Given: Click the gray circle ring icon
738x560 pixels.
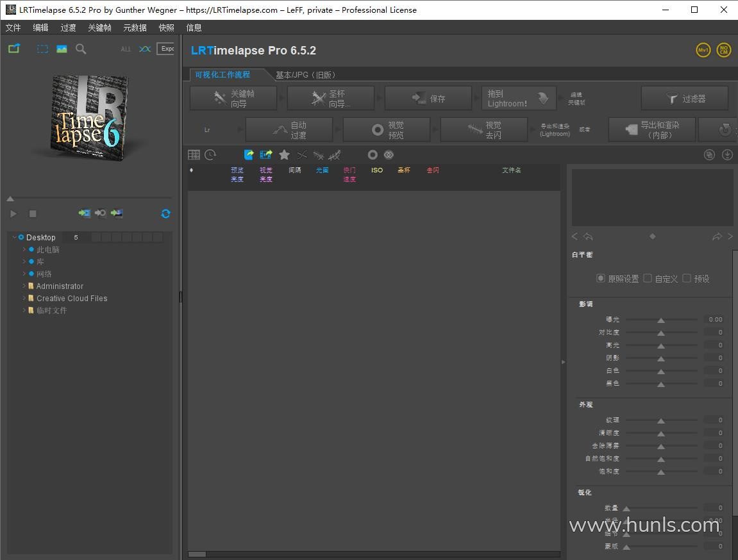Looking at the screenshot, I should (373, 154).
